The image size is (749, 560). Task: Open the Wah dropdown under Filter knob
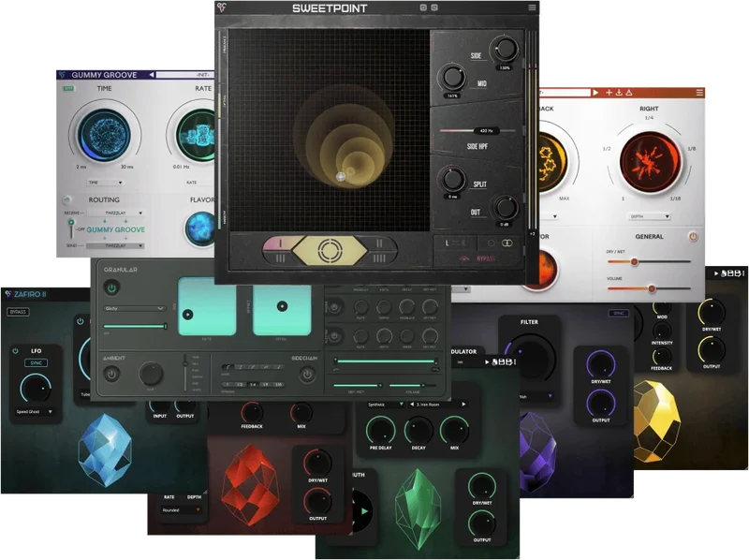(x=536, y=396)
